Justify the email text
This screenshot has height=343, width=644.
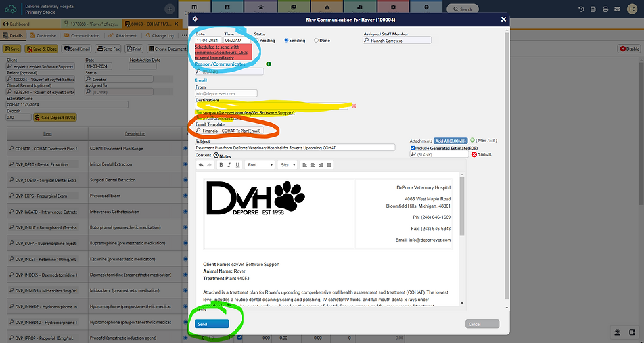pos(329,165)
